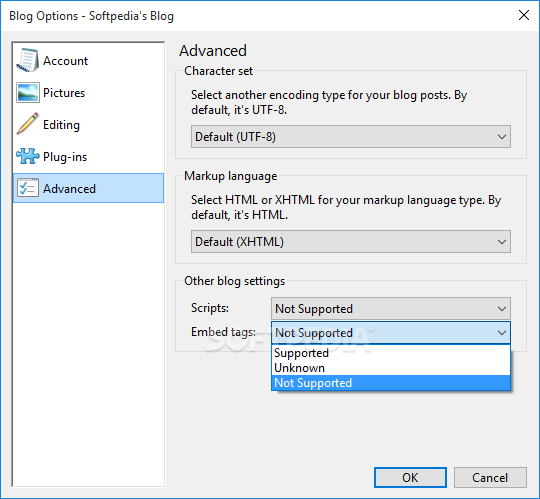
Task: Click the Plug-ins puzzle piece icon
Action: tap(28, 156)
